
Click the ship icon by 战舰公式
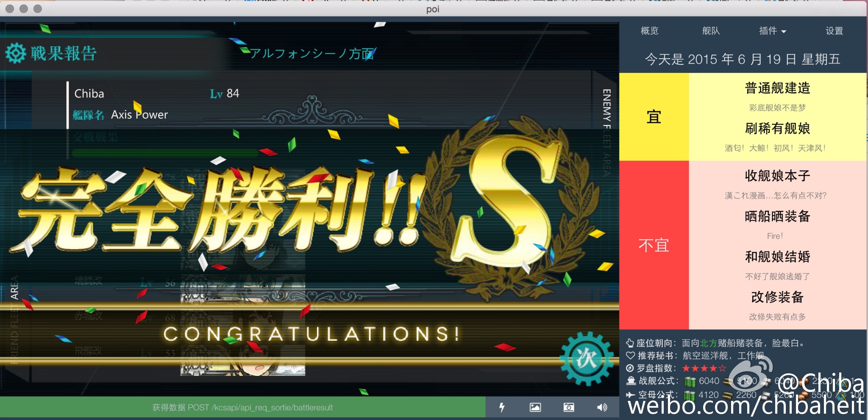[631, 381]
